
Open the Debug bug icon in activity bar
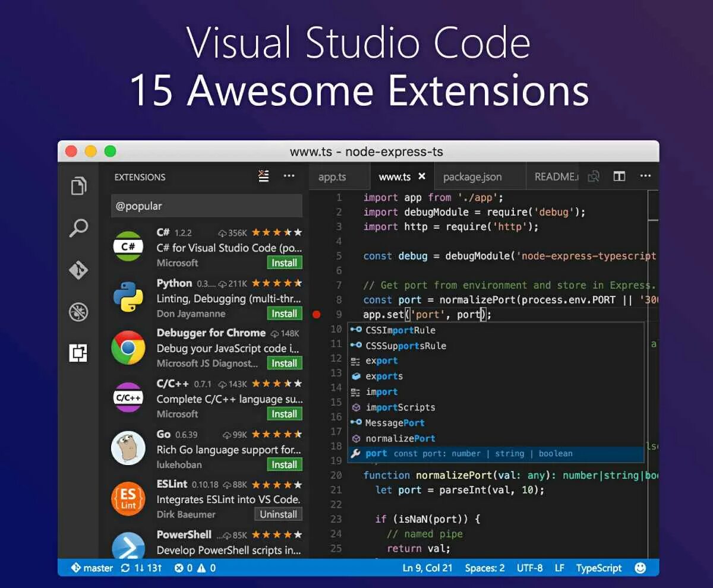(79, 312)
